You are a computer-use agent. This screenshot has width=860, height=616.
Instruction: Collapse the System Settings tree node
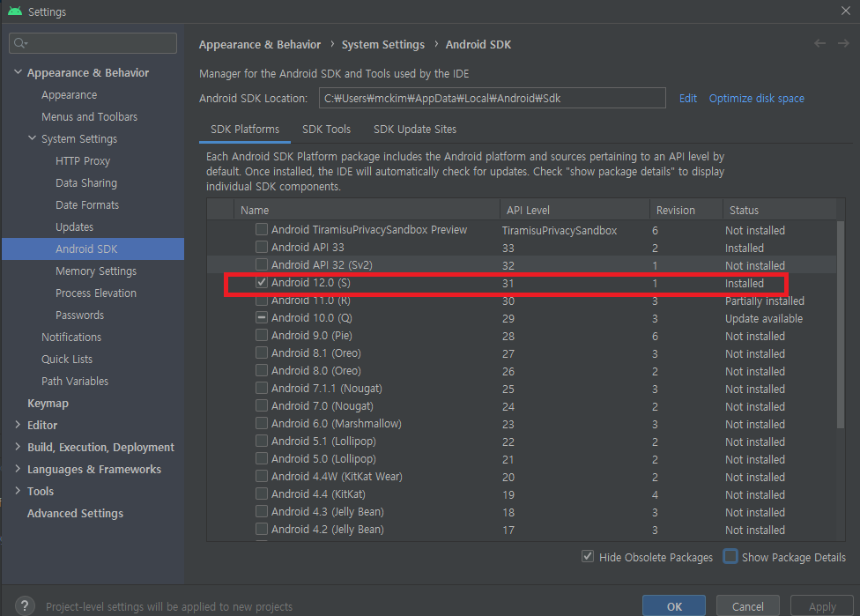click(33, 138)
